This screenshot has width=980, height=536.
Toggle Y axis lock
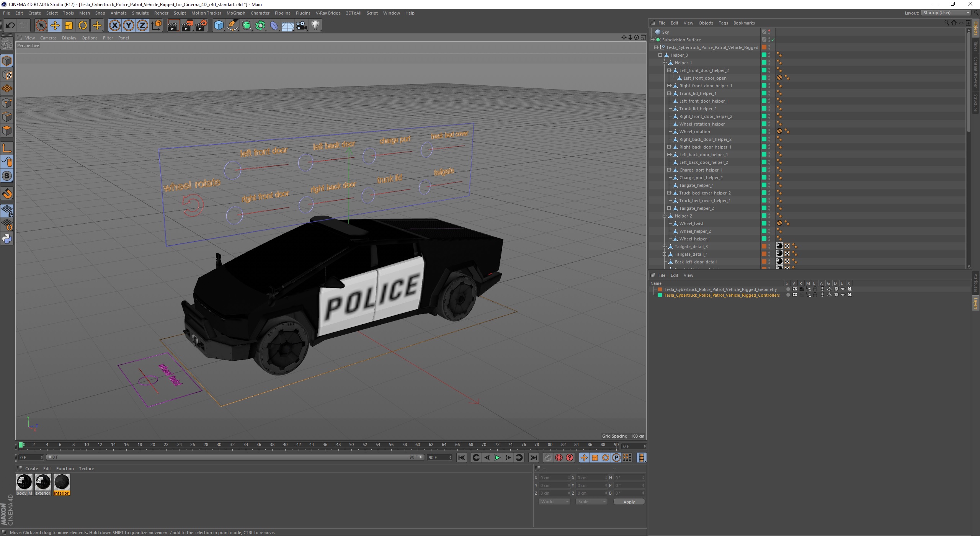point(128,26)
